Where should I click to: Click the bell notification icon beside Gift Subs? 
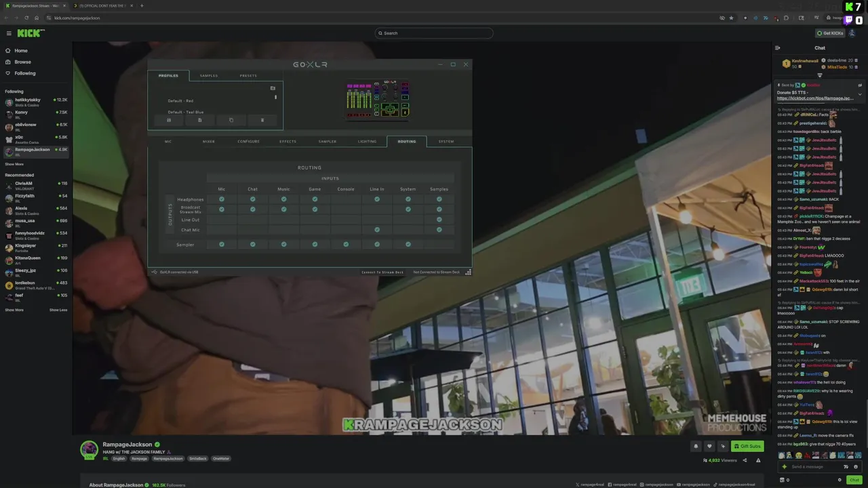(x=695, y=446)
